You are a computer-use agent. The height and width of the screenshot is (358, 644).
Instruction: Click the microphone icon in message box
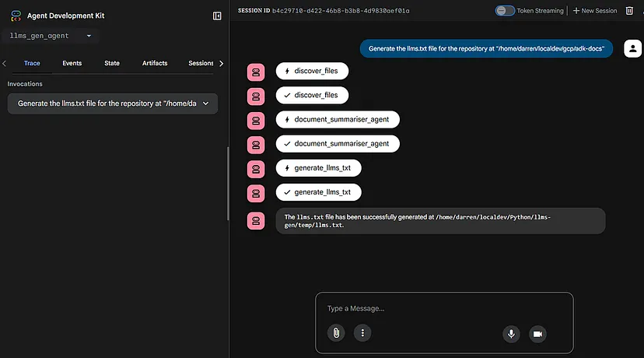click(x=511, y=333)
